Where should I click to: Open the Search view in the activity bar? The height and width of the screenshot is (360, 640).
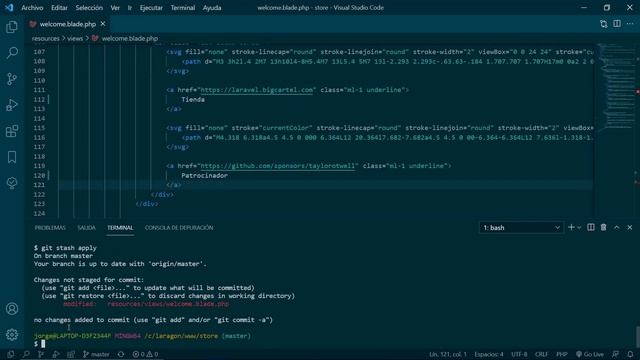click(12, 53)
